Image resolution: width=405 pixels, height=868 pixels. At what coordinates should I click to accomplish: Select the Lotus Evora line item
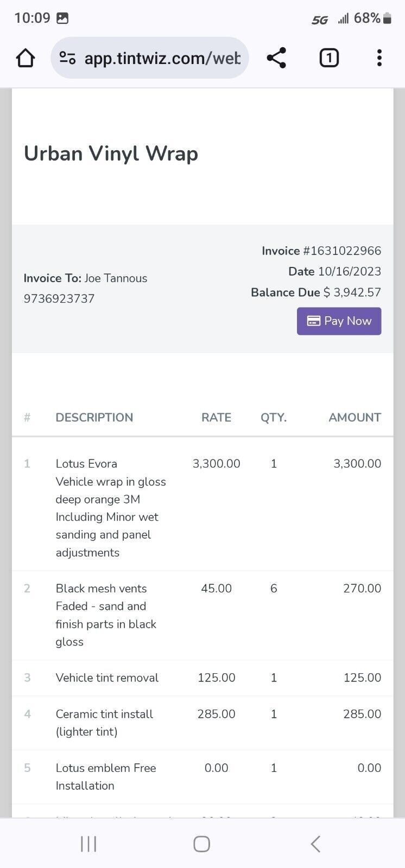coord(86,463)
